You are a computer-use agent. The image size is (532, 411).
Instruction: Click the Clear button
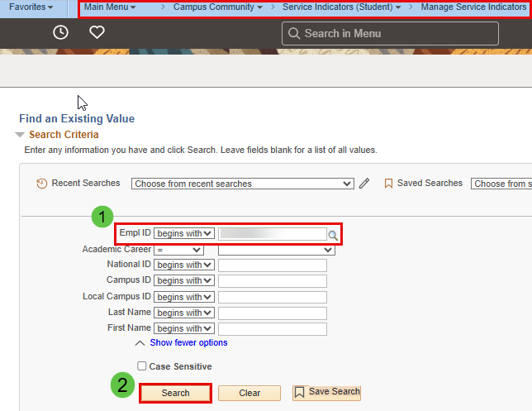(x=249, y=393)
